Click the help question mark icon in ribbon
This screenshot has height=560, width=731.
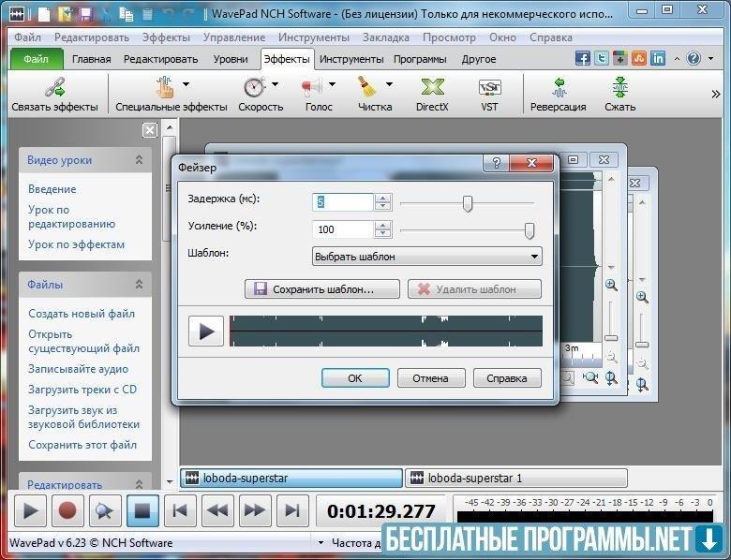coord(694,58)
